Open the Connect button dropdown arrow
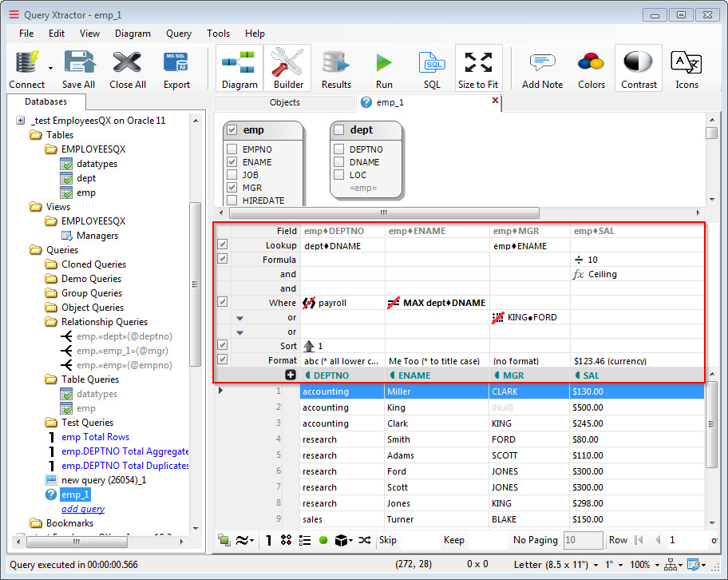The width and height of the screenshot is (728, 580). tap(50, 69)
